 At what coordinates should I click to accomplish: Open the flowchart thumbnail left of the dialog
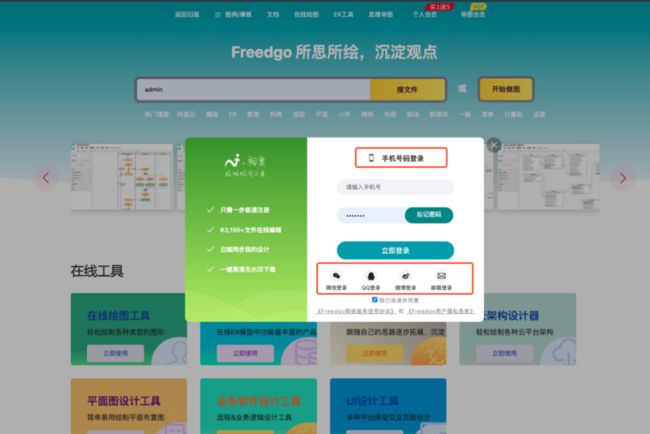(x=122, y=177)
